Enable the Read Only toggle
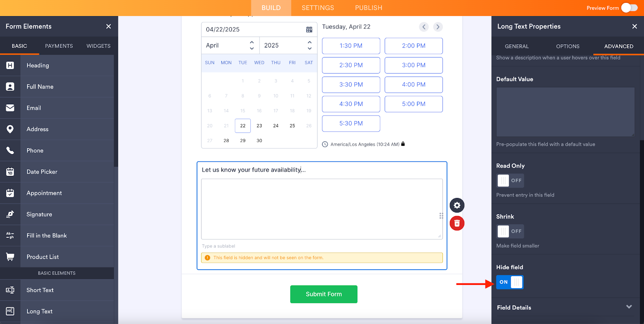This screenshot has height=324, width=644. click(510, 181)
